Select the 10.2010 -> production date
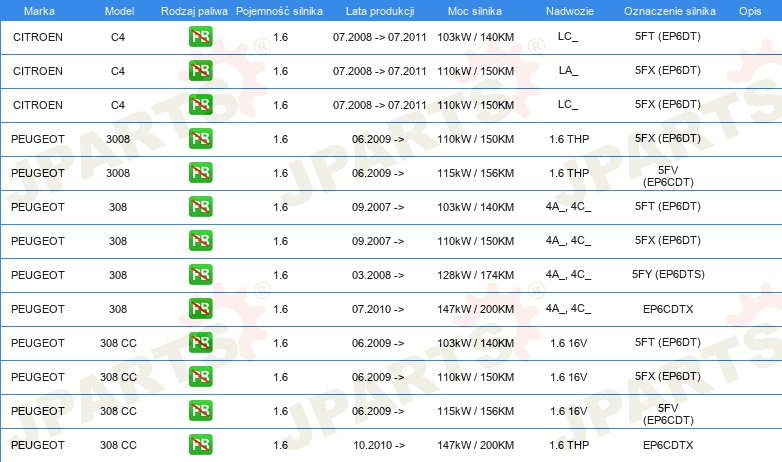782x462 pixels. click(x=379, y=445)
